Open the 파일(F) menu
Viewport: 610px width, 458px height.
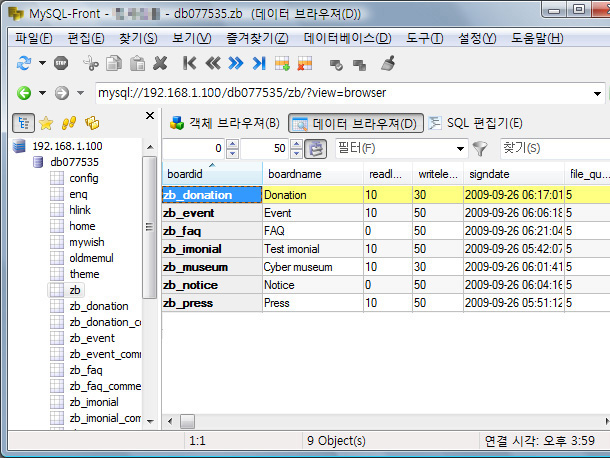(x=33, y=38)
